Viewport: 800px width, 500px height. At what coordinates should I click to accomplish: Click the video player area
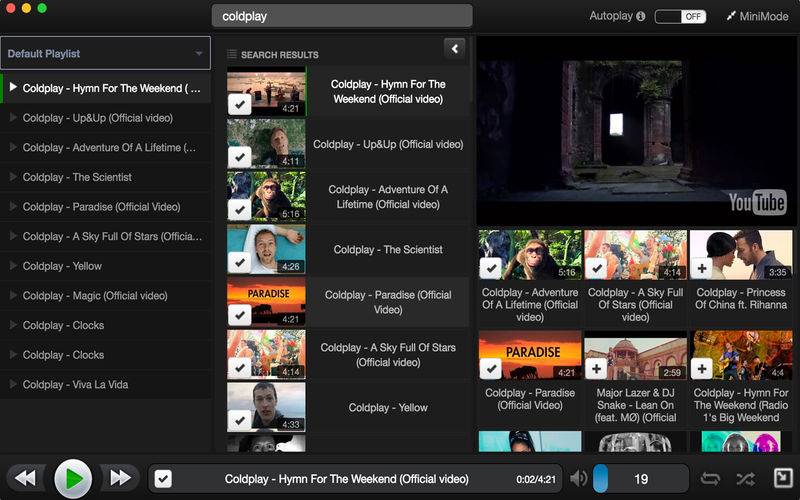(x=636, y=130)
